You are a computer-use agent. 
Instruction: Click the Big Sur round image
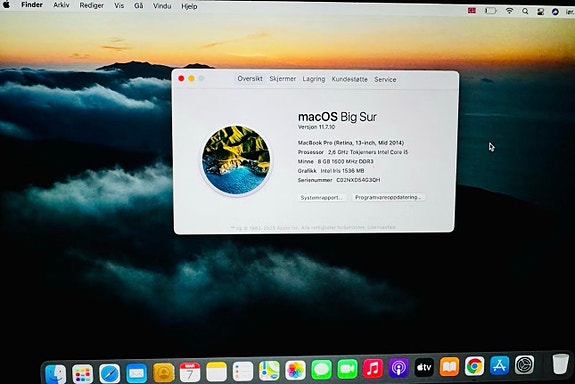(x=237, y=160)
